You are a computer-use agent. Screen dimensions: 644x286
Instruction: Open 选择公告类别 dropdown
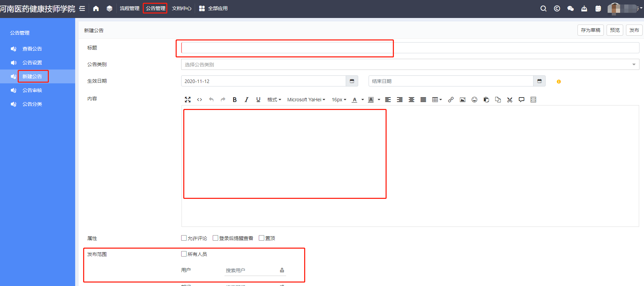pyautogui.click(x=410, y=64)
